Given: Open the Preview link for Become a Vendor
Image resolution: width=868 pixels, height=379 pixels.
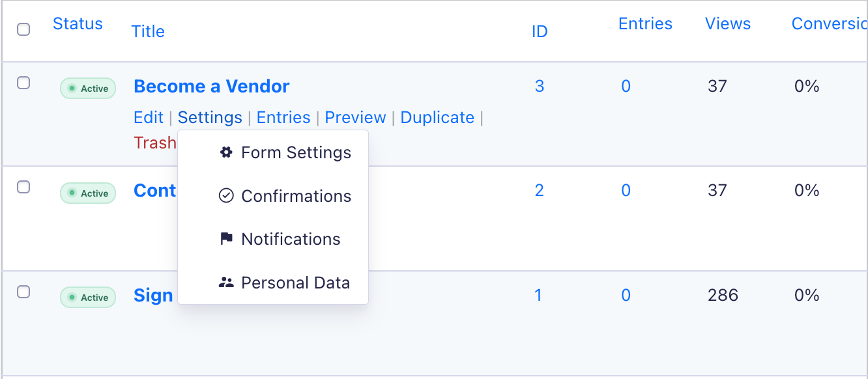Looking at the screenshot, I should [x=355, y=117].
